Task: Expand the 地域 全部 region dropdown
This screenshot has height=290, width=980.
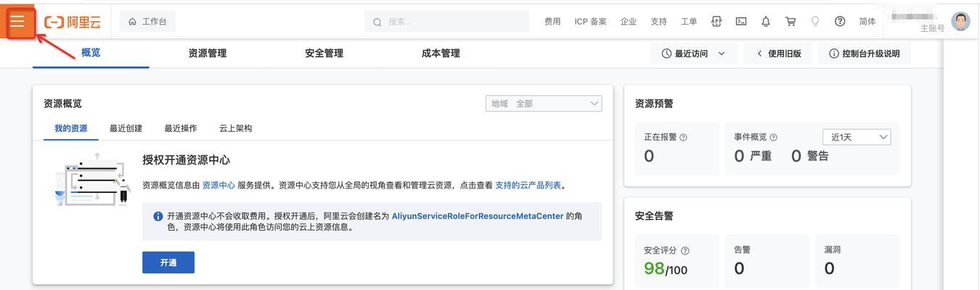Action: pos(544,104)
